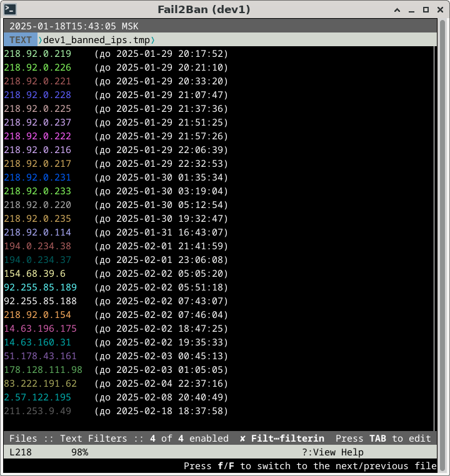
Task: Select IP address 178.128.111.98
Action: click(43, 369)
